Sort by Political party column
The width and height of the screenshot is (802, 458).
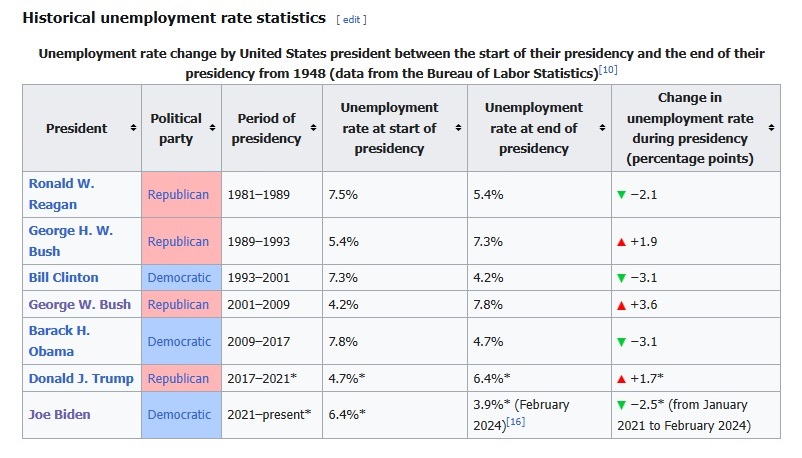212,128
